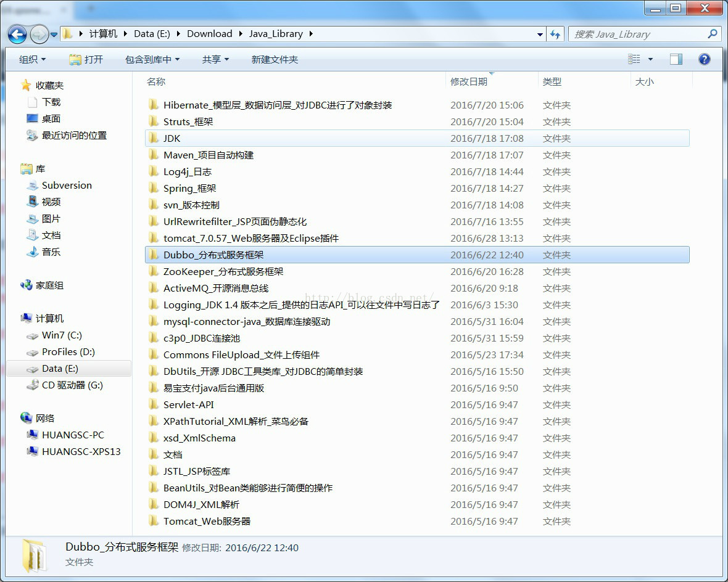This screenshot has height=582, width=728.
Task: Select the Spring_框架 folder icon
Action: 154,188
